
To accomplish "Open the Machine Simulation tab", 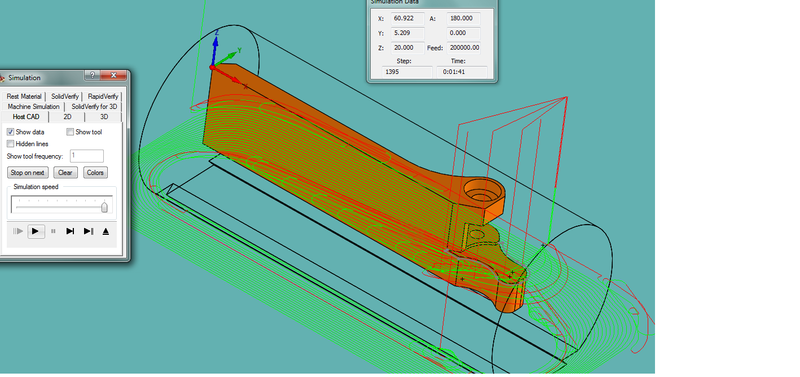I will click(34, 107).
